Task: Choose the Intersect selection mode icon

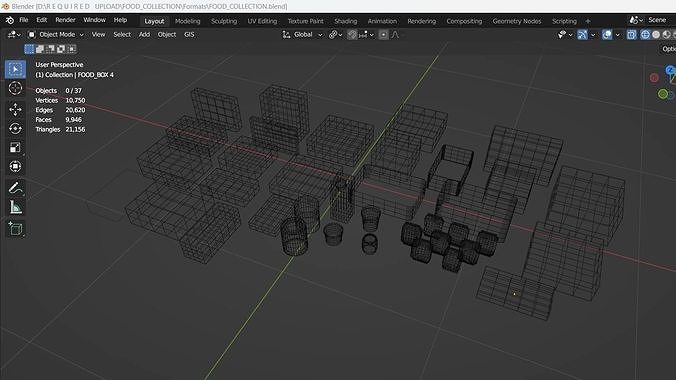Action: [x=72, y=49]
